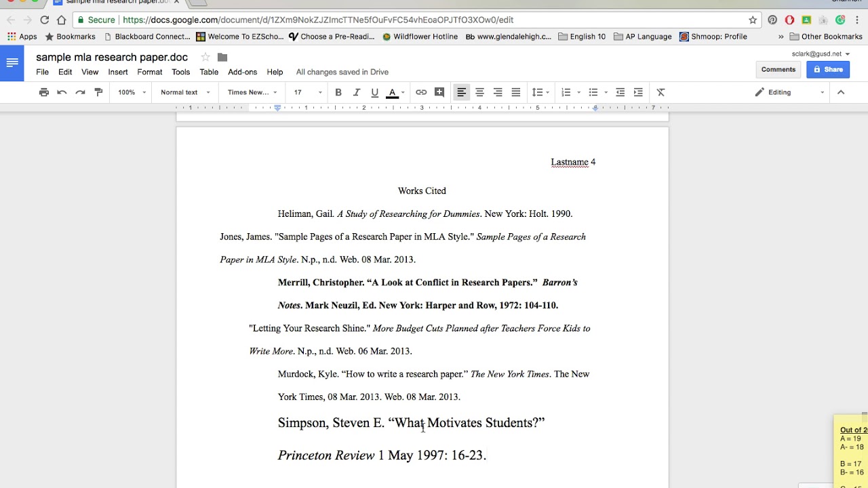
Task: Align text right
Action: (498, 92)
